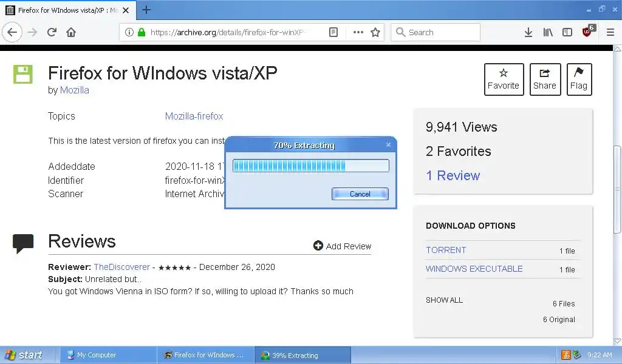Open the Firefox hamburger menu
622x364 pixels.
[x=610, y=32]
